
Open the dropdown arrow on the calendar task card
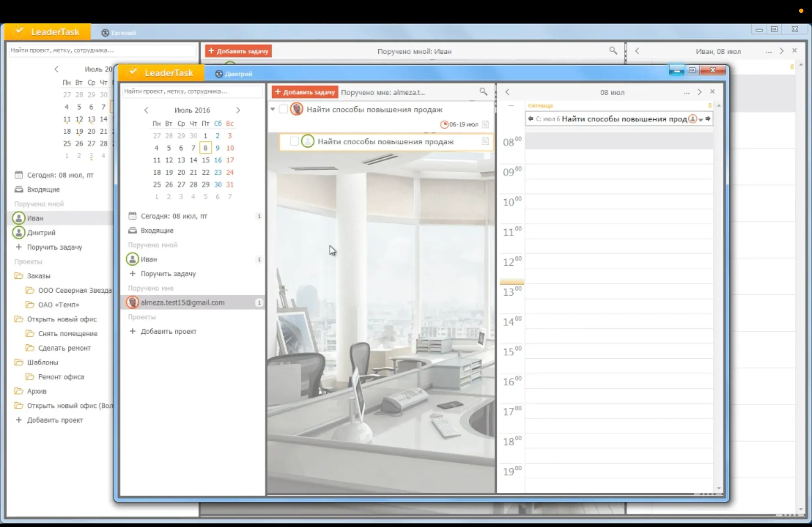point(701,120)
